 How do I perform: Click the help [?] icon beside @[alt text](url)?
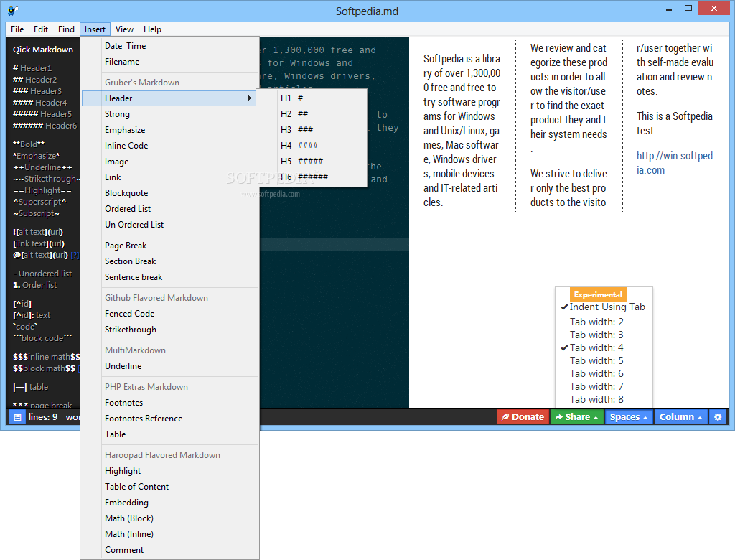(75, 255)
